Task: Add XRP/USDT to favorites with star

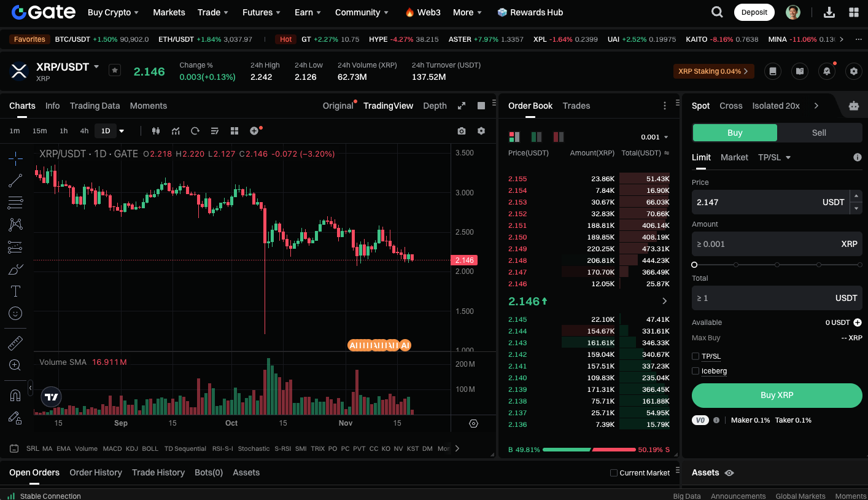Action: [115, 70]
